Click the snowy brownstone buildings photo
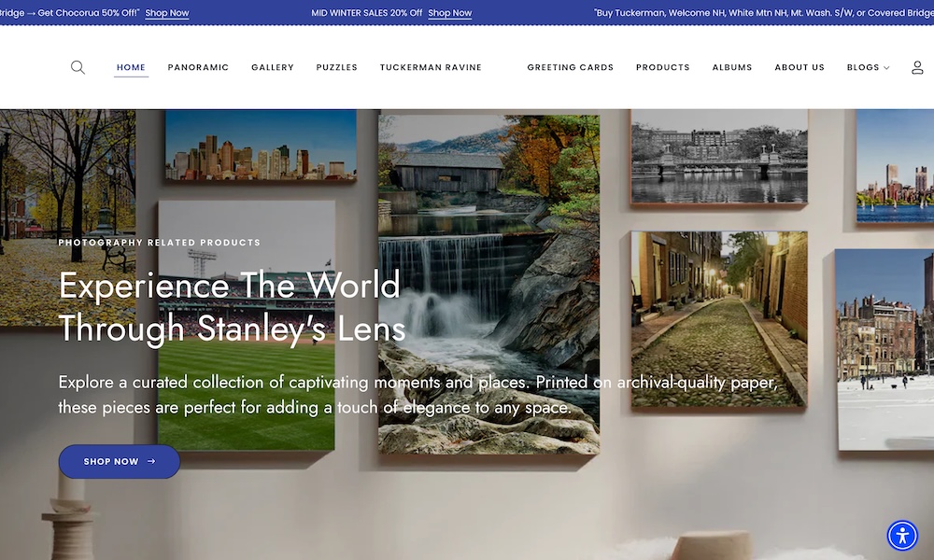This screenshot has height=560, width=934. coord(884,349)
